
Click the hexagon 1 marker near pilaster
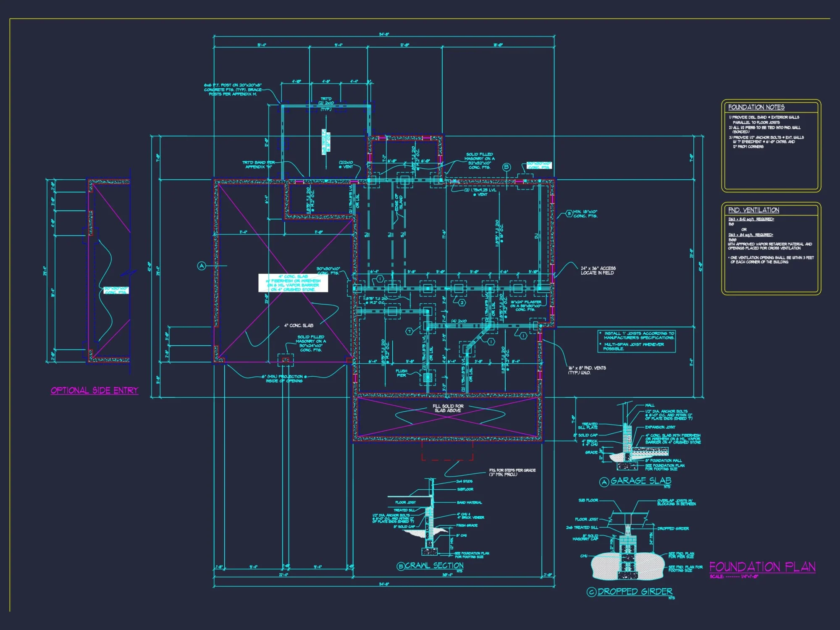523,336
